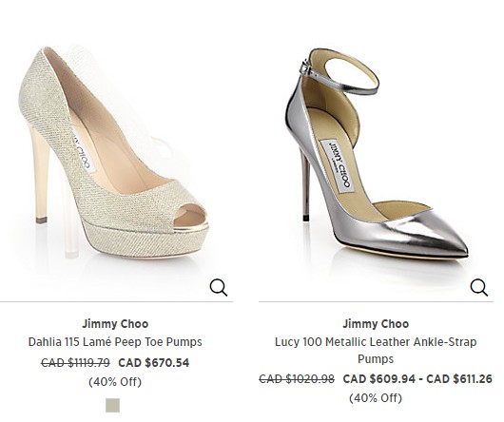Open Lucy 100 Metallic Leather Ankle-Strap Pumps link

376,350
